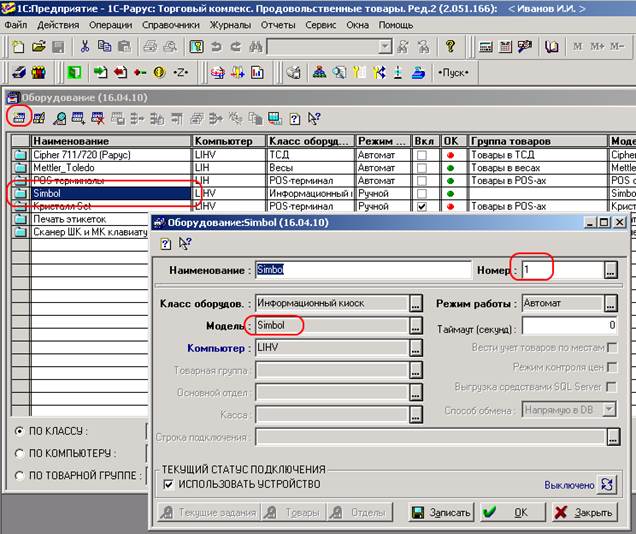Image resolution: width=636 pixels, height=534 pixels.
Task: Click the Записать button
Action: pyautogui.click(x=440, y=512)
